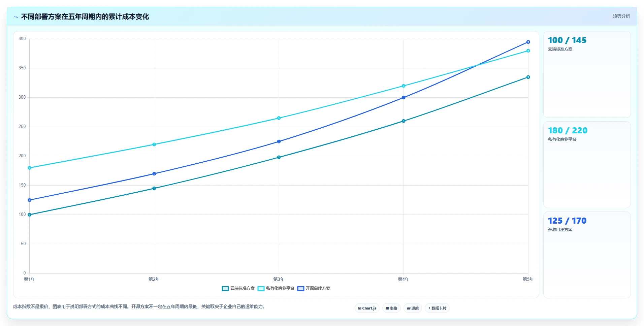Open the 100 / 145 云端标准方案 card
The width and height of the screenshot is (644, 326).
(587, 74)
